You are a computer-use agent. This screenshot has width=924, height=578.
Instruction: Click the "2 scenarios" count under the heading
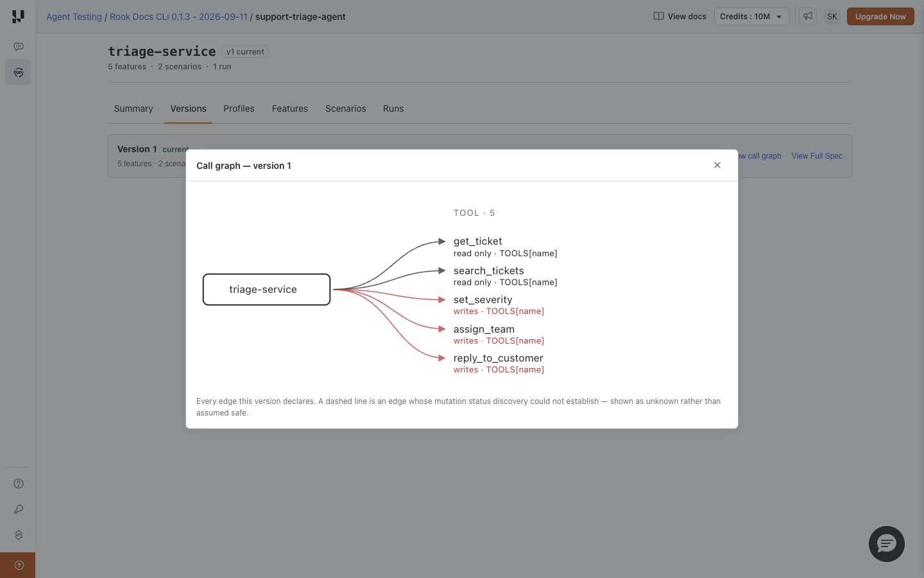pyautogui.click(x=180, y=67)
